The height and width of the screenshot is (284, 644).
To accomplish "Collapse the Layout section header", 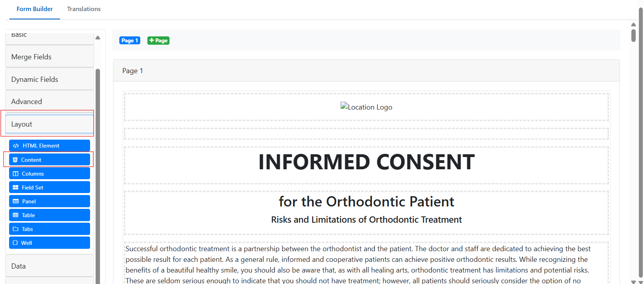I will click(x=49, y=124).
